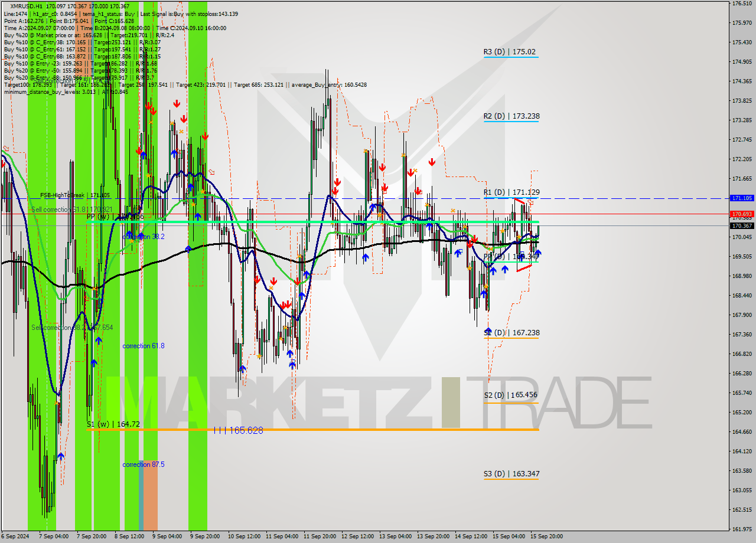Viewport: 756px width, 543px height.
Task: Click the blue 171.105 price tag on axis
Action: (x=742, y=198)
